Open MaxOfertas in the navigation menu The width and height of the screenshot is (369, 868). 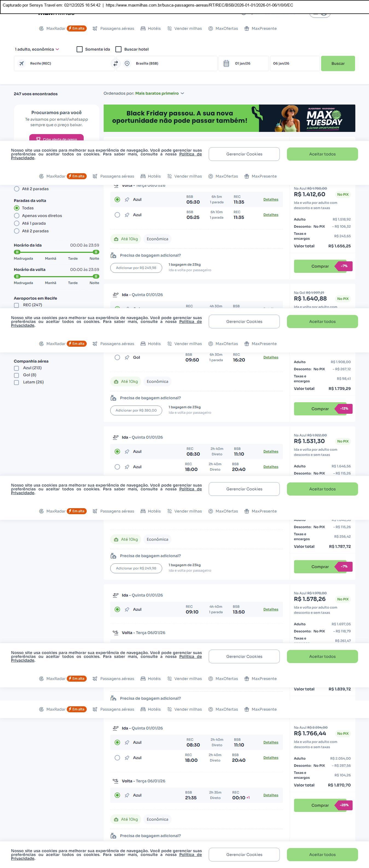pyautogui.click(x=223, y=29)
